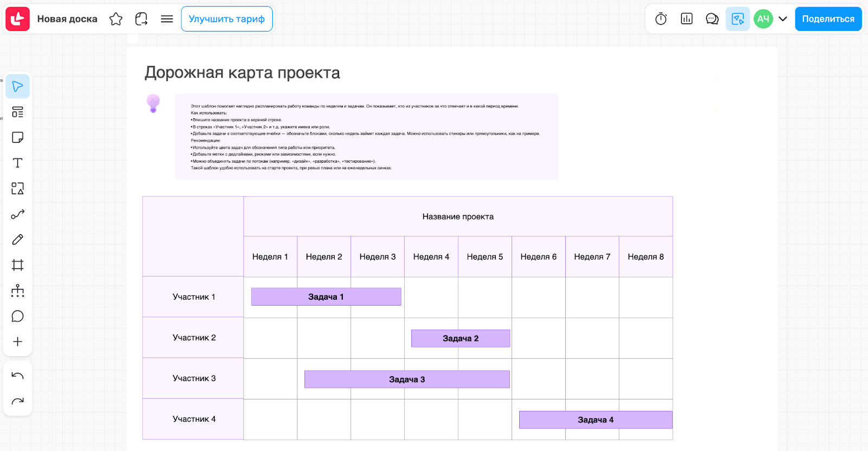
Task: Select the sticky note tool
Action: click(17, 138)
